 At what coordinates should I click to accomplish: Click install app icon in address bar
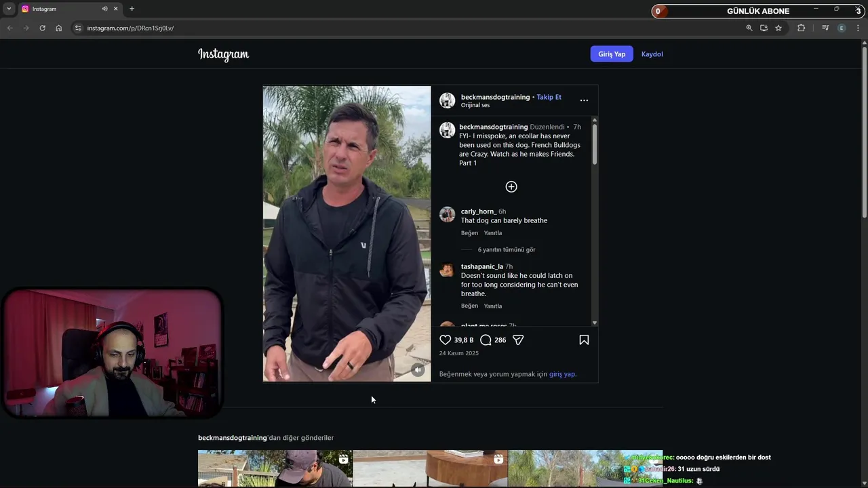coord(764,28)
